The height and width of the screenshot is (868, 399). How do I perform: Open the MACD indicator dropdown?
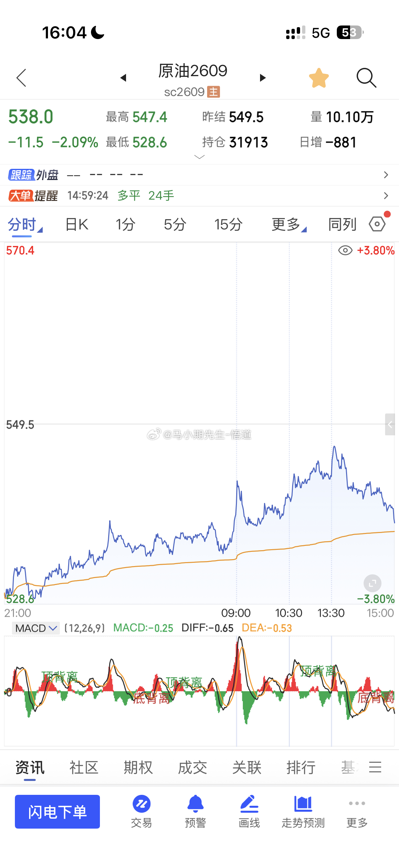(36, 628)
